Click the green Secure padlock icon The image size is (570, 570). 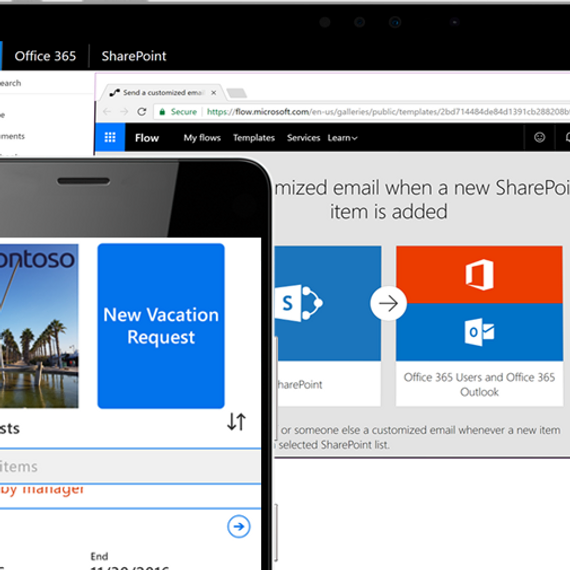click(162, 112)
